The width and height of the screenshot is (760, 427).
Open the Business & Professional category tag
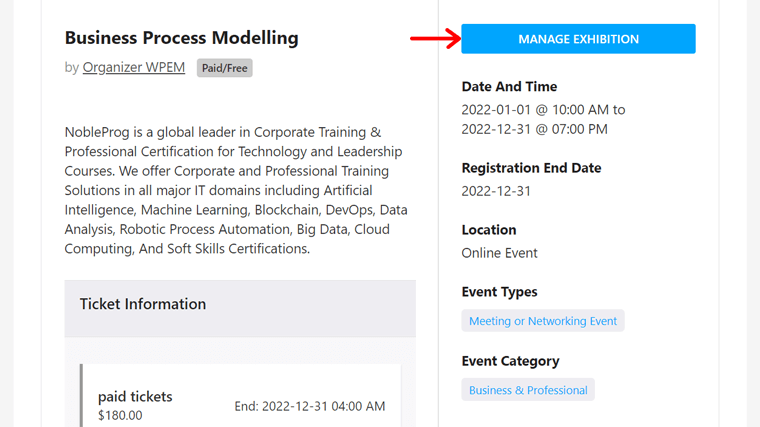(x=528, y=390)
